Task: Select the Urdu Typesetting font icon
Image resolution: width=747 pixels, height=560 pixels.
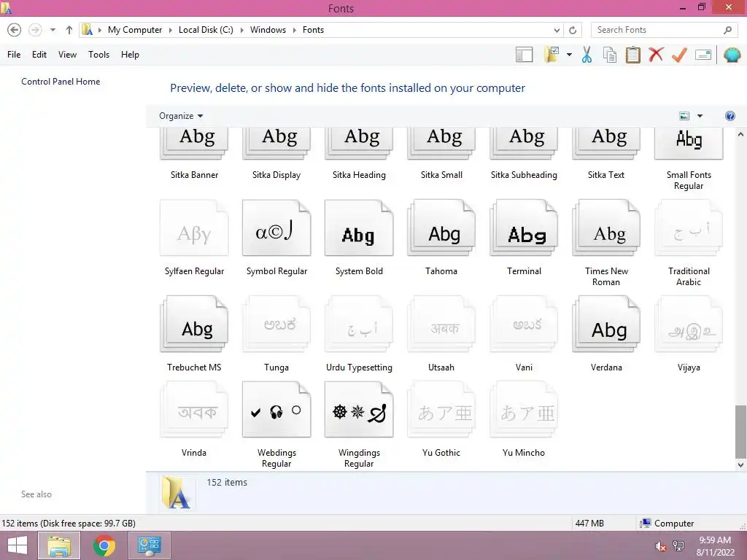Action: (x=359, y=324)
